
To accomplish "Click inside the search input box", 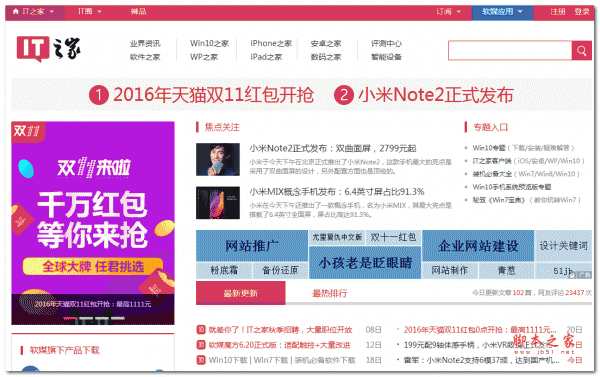I will pyautogui.click(x=510, y=51).
